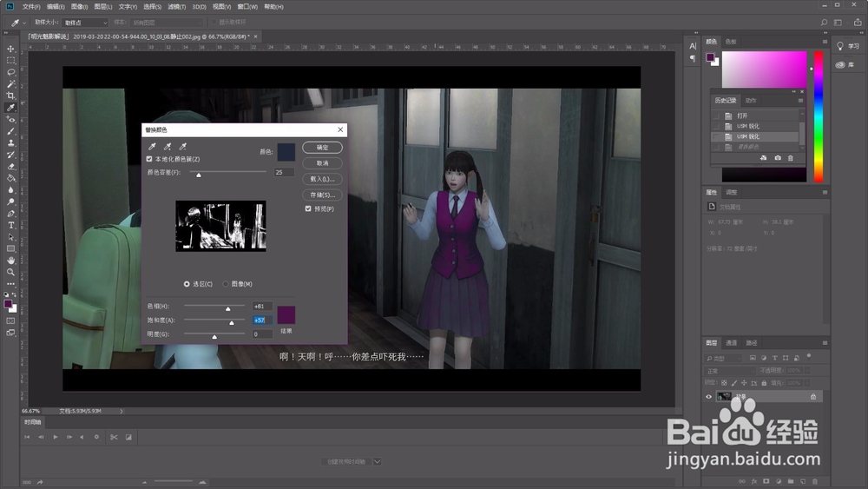The image size is (868, 489).
Task: Click the Hue value input field
Action: coord(262,306)
